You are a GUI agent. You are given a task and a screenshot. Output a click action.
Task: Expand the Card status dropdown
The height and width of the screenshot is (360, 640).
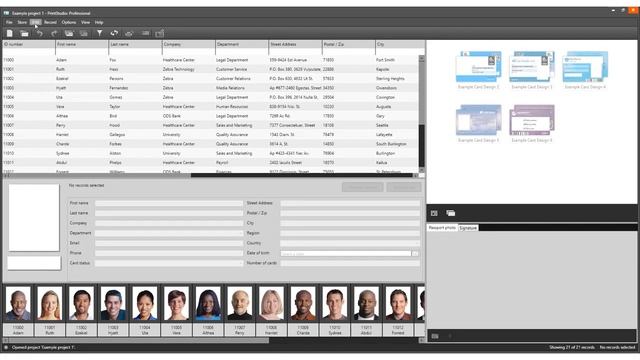(240, 263)
